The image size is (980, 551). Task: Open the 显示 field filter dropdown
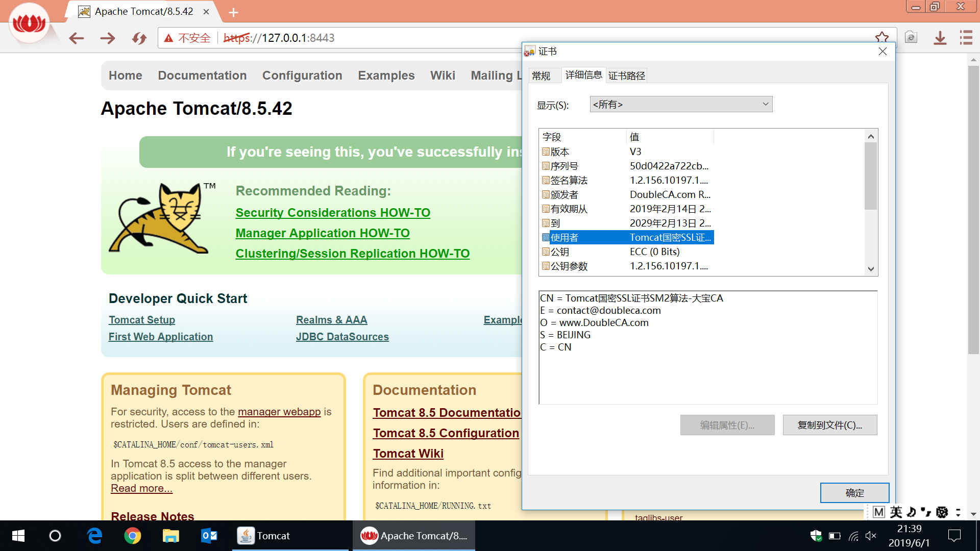tap(681, 105)
